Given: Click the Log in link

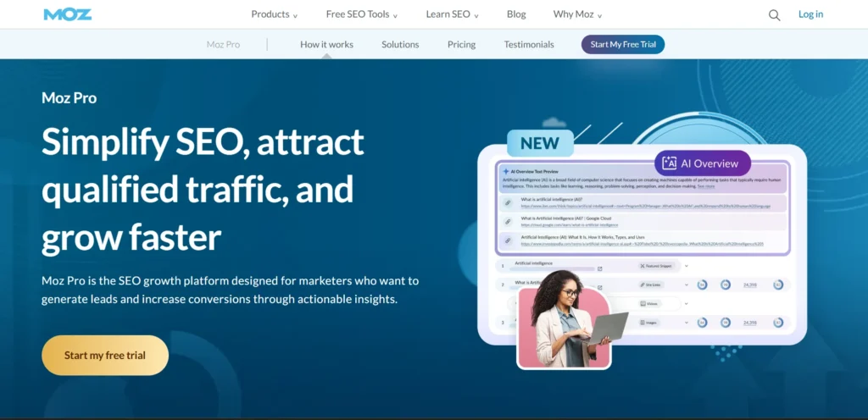Looking at the screenshot, I should [810, 14].
